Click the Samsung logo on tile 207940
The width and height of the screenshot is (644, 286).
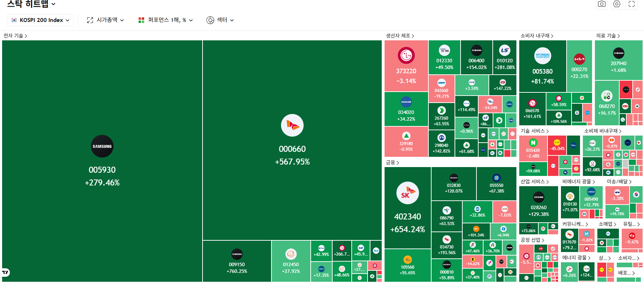[619, 53]
